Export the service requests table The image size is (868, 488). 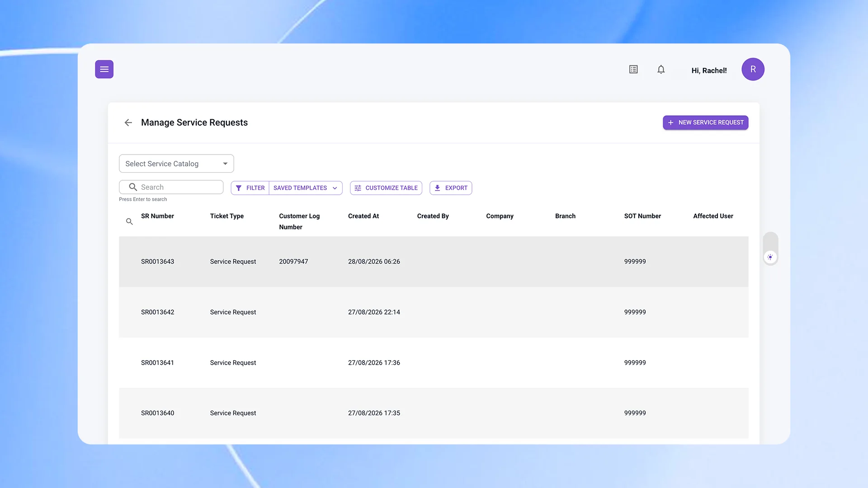click(451, 188)
